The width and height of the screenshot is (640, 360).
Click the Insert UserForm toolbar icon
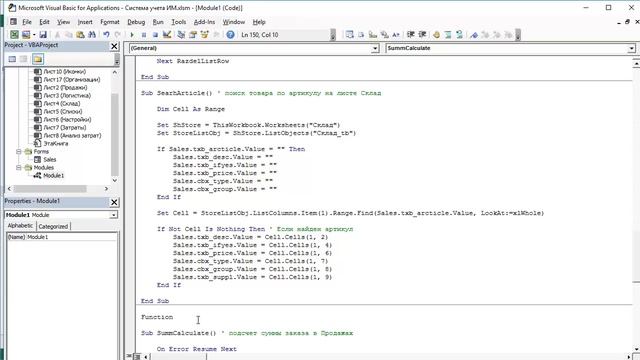coord(26,35)
